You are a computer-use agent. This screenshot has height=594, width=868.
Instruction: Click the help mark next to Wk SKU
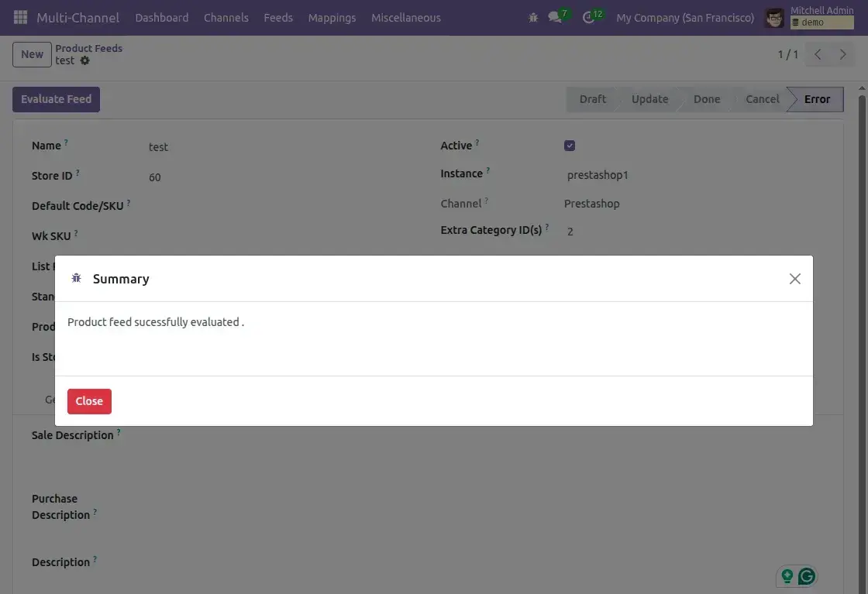click(76, 233)
